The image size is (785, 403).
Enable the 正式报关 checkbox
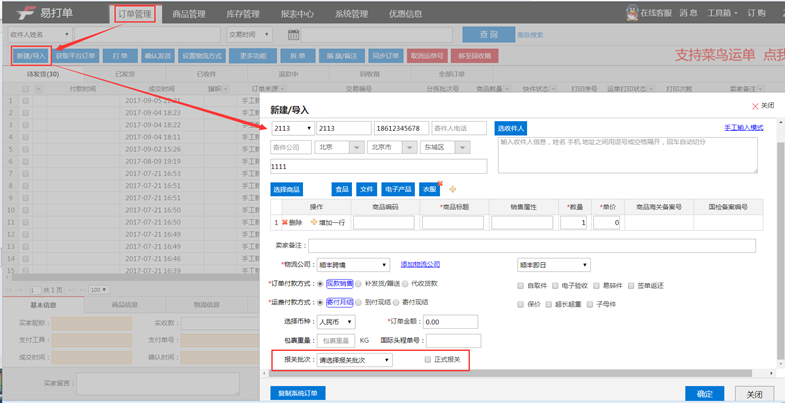tap(428, 359)
